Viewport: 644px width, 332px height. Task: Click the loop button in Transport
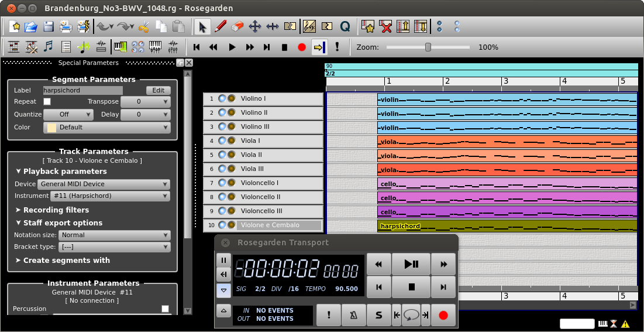(x=411, y=315)
